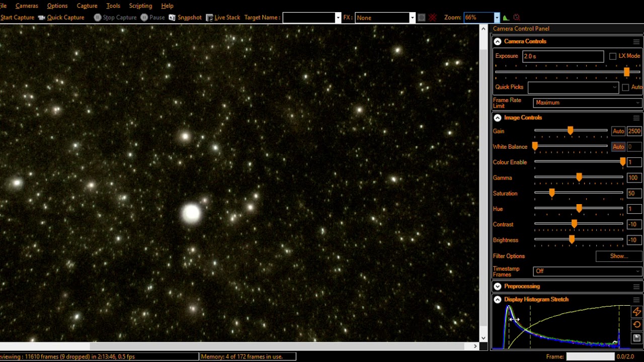Open the Options menu
The image size is (644, 362).
[57, 6]
